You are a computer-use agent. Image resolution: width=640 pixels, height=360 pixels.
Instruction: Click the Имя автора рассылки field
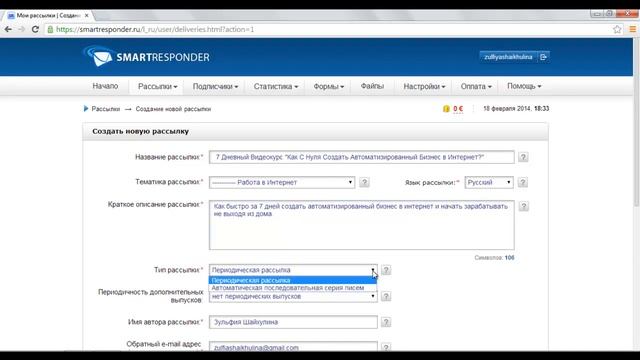pyautogui.click(x=293, y=322)
